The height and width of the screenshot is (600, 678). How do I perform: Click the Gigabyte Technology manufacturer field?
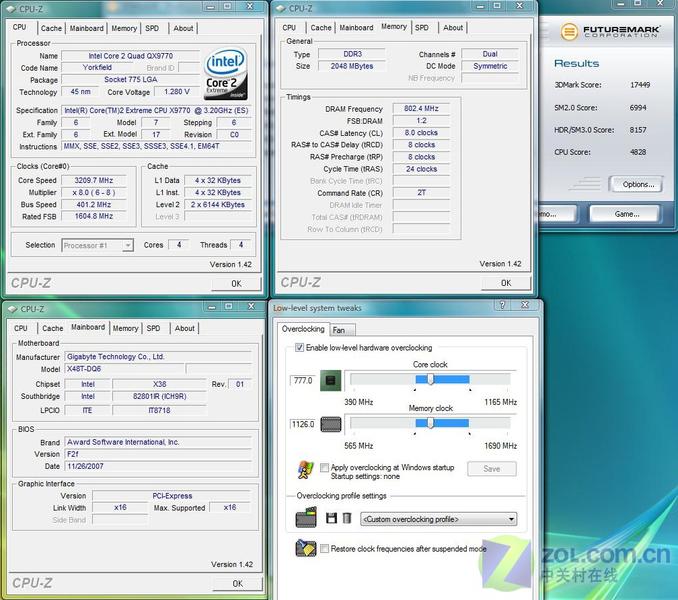coord(158,357)
